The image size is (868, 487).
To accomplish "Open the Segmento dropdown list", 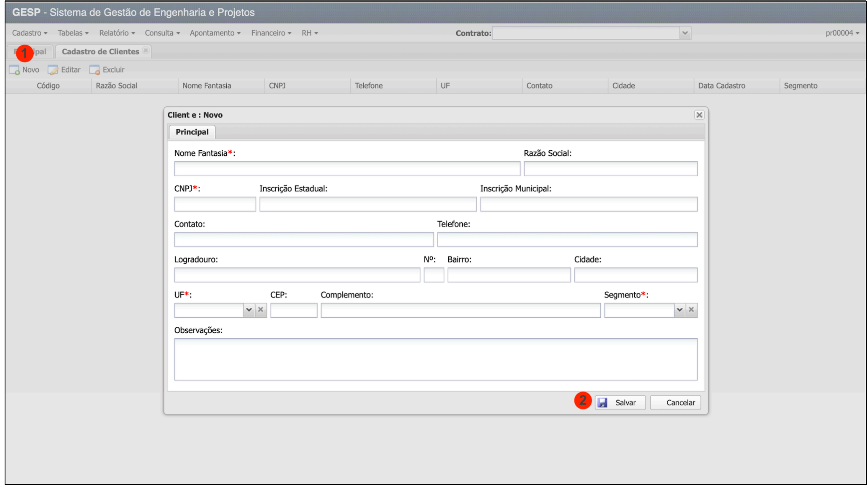I will click(x=680, y=310).
